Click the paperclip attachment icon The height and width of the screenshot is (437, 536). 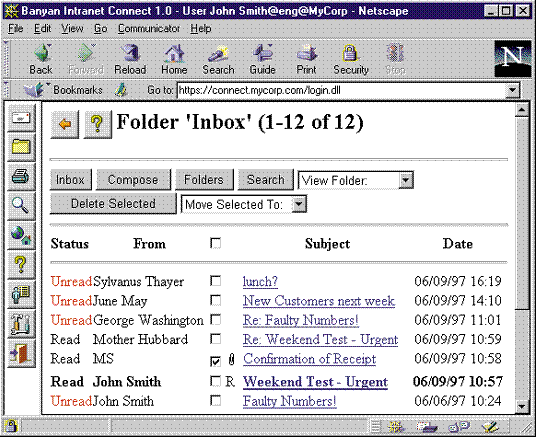tap(231, 359)
